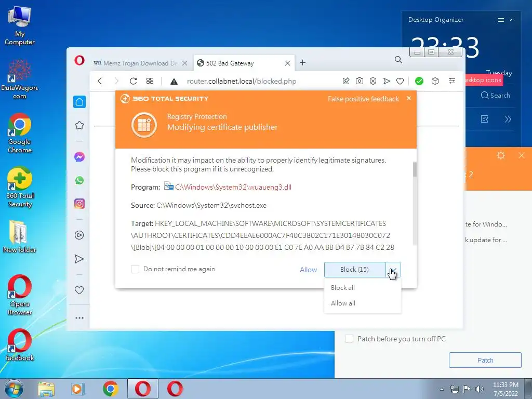
Task: Open sidebar three-dots setup menu
Action: (79, 318)
